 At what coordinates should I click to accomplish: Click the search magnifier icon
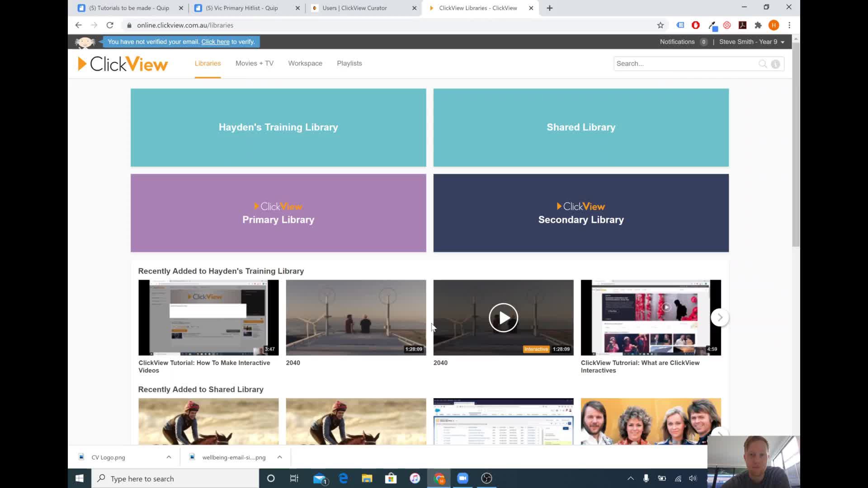coord(763,64)
